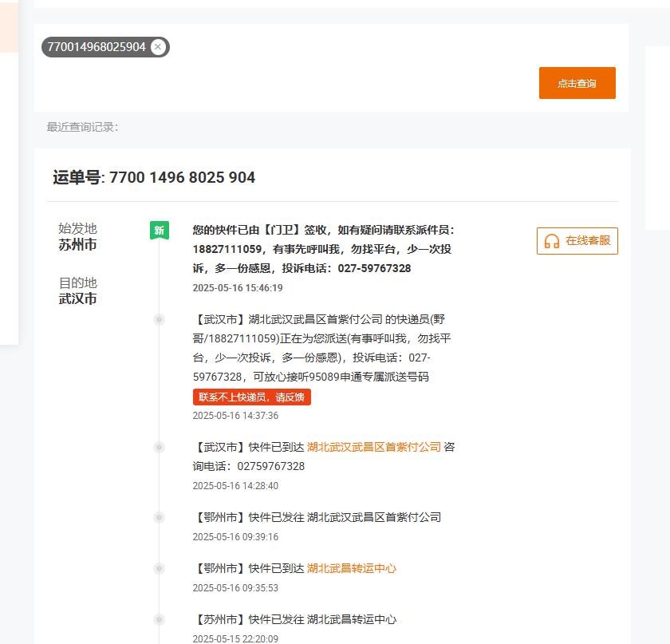Click 【鄂州市】快件已发往 entry text
670x644 pixels.
pyautogui.click(x=317, y=517)
